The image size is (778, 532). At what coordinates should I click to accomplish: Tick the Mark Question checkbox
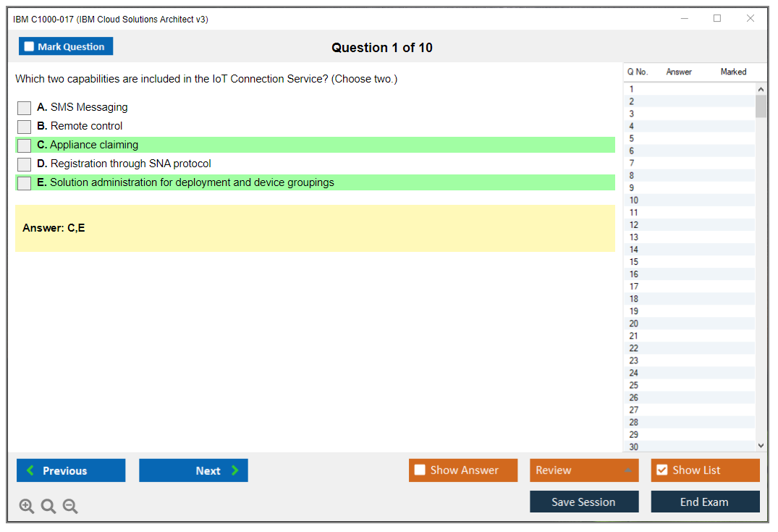pyautogui.click(x=29, y=46)
